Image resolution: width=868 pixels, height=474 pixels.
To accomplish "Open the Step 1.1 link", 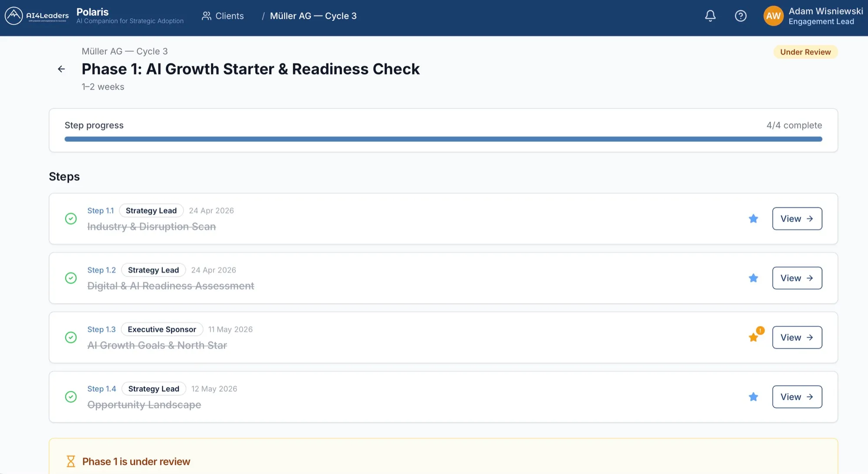I will click(x=100, y=211).
